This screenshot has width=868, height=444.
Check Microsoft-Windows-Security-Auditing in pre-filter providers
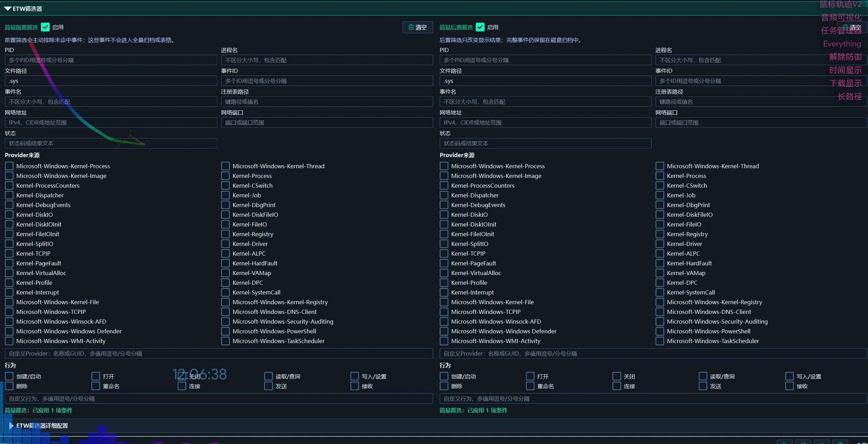click(x=225, y=322)
